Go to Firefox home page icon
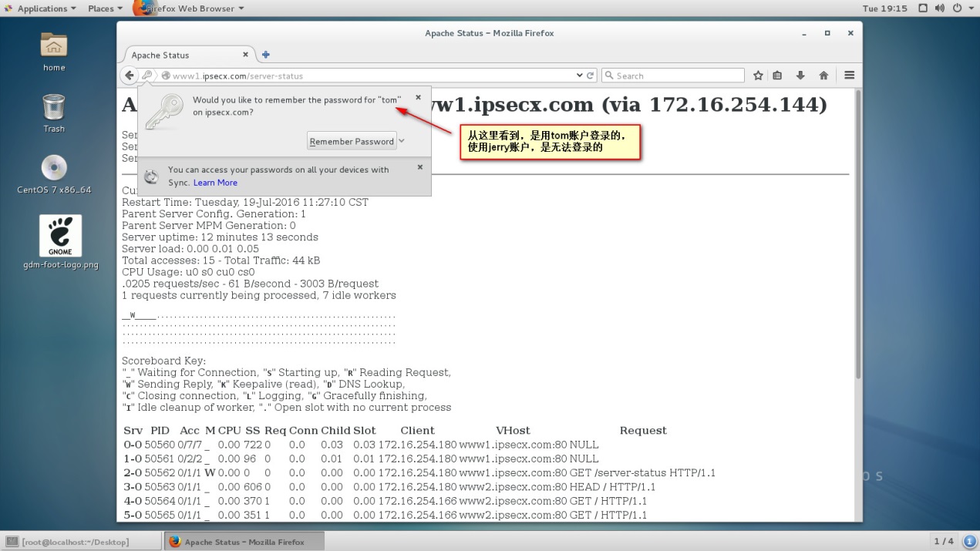980x551 pixels. click(x=823, y=76)
